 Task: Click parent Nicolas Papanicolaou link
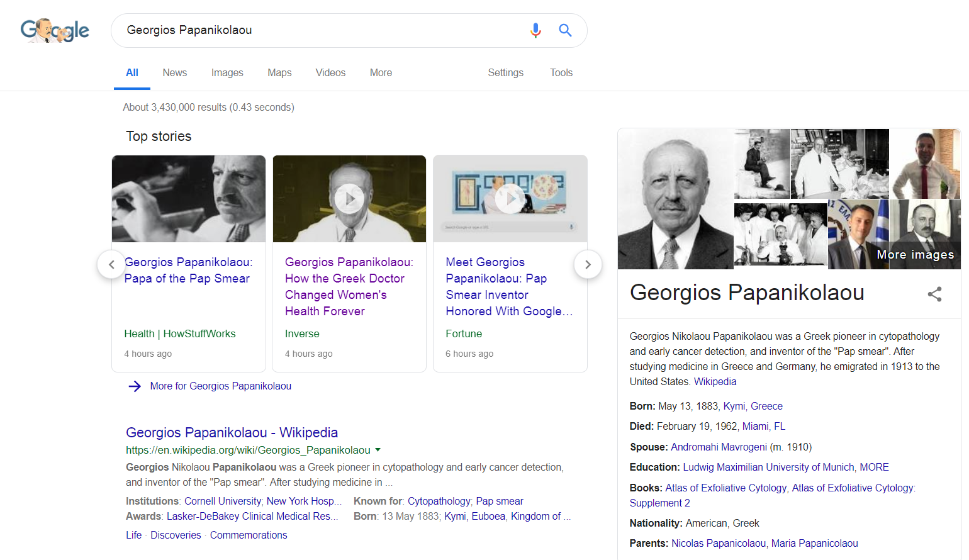(719, 543)
